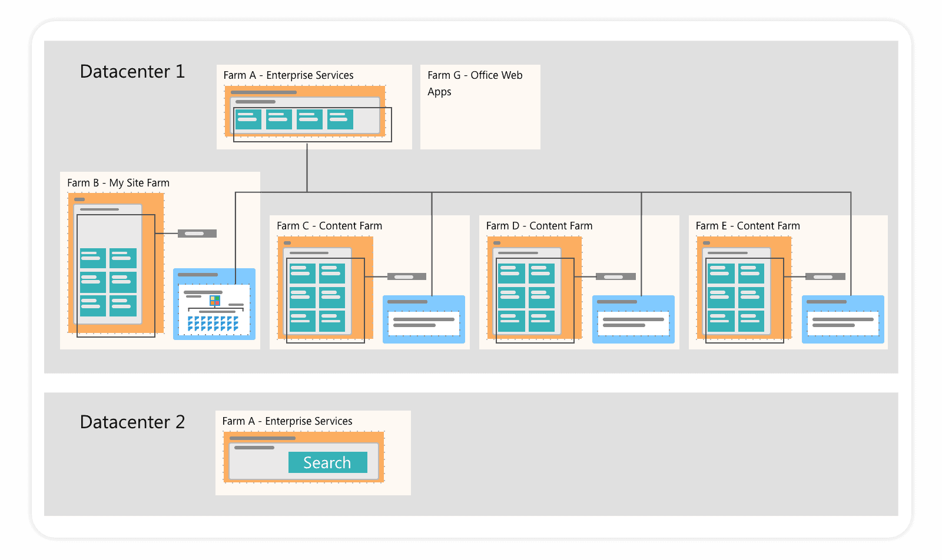Select the Datacenter 2 "Farm A - Enterprise Services" label

coord(287,421)
